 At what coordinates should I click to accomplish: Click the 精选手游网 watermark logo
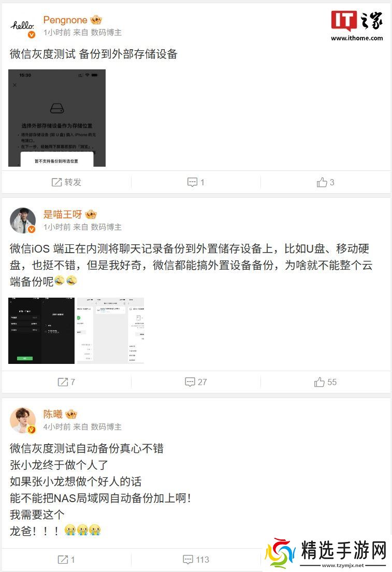(326, 553)
